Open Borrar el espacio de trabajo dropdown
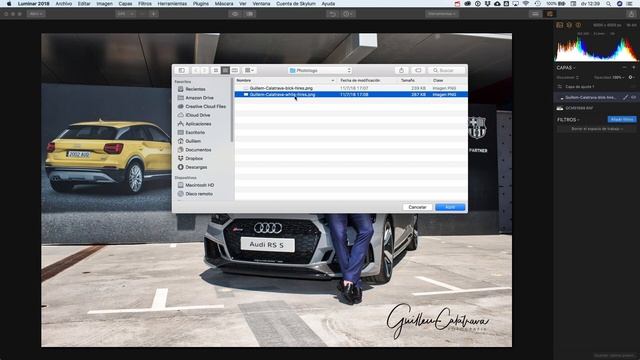Viewport: 640px width, 360px height. (596, 129)
